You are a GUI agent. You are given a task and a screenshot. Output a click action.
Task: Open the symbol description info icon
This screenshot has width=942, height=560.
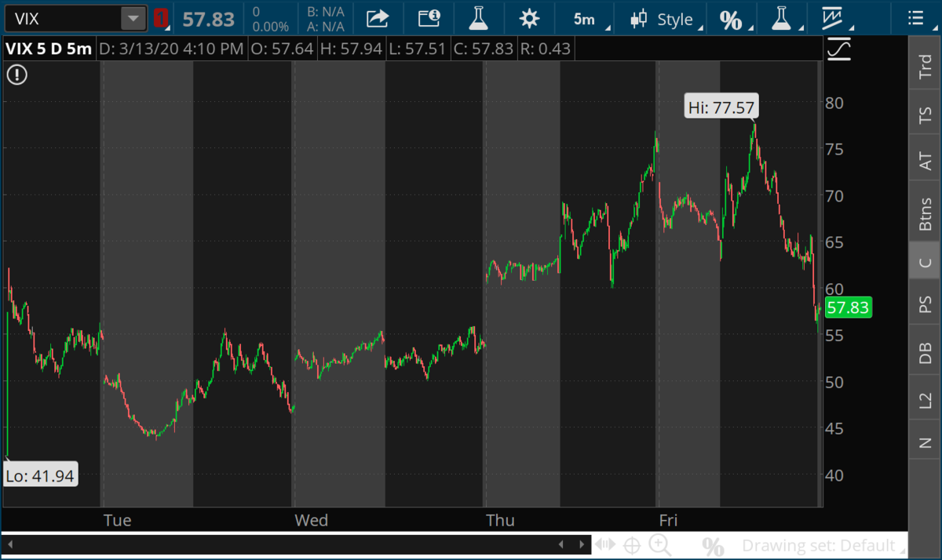click(429, 18)
